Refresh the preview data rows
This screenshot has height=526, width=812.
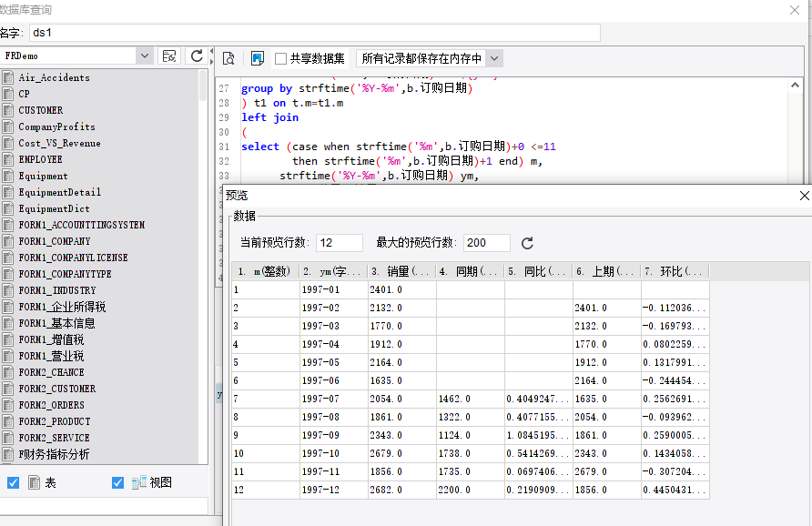pos(527,243)
